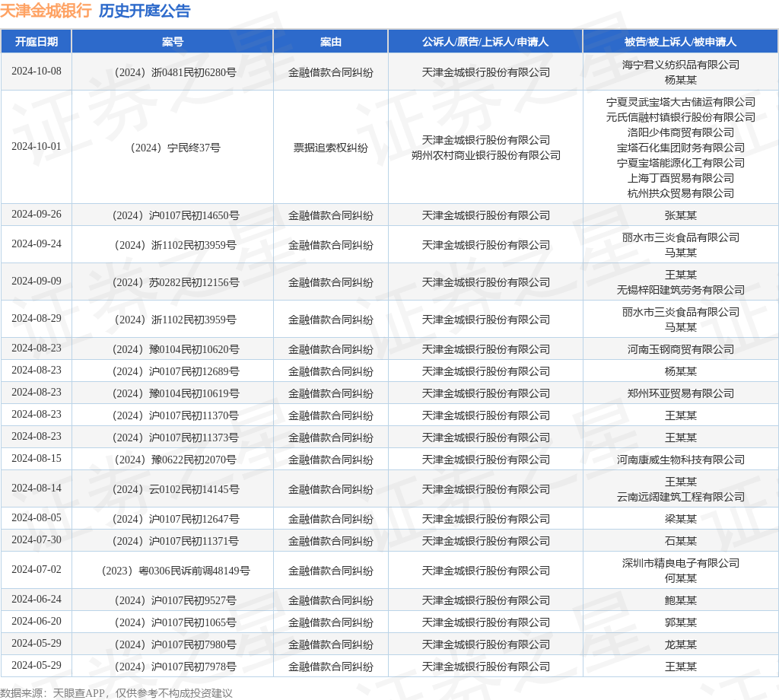Screen dimensions: 779x700
Task: Click case number (2024)豫0104民初10620号
Action: (x=176, y=350)
